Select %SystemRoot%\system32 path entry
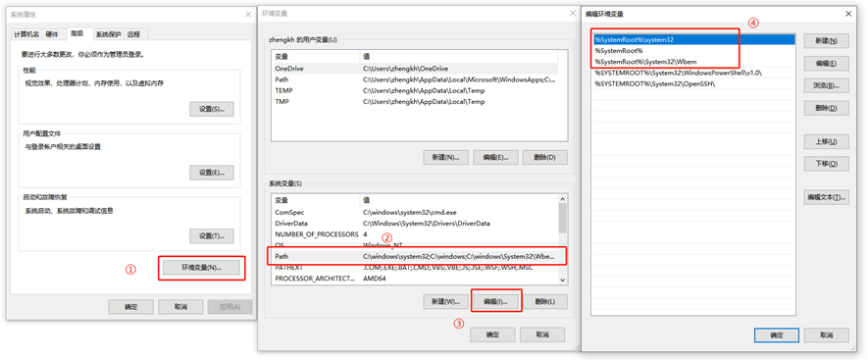 (693, 40)
